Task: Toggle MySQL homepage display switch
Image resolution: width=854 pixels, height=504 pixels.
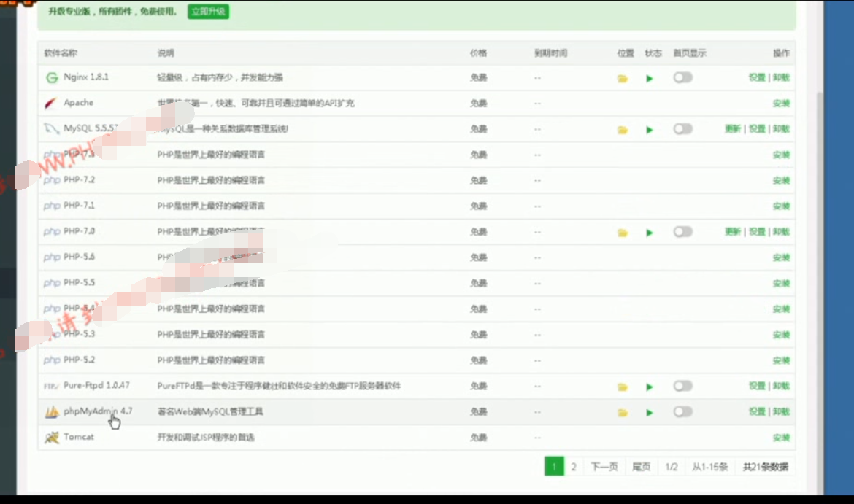Action: pyautogui.click(x=682, y=129)
